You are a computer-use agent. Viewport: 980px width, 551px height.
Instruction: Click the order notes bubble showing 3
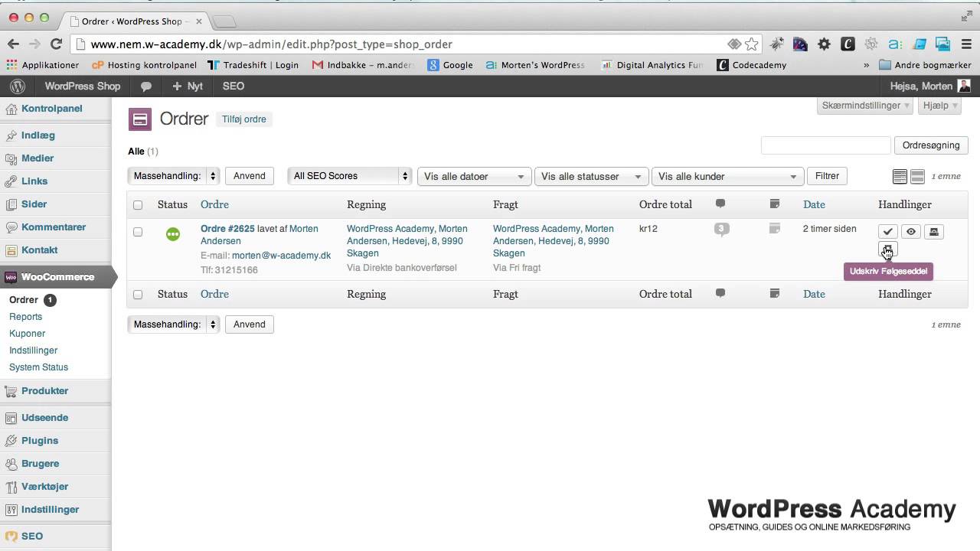click(x=720, y=229)
